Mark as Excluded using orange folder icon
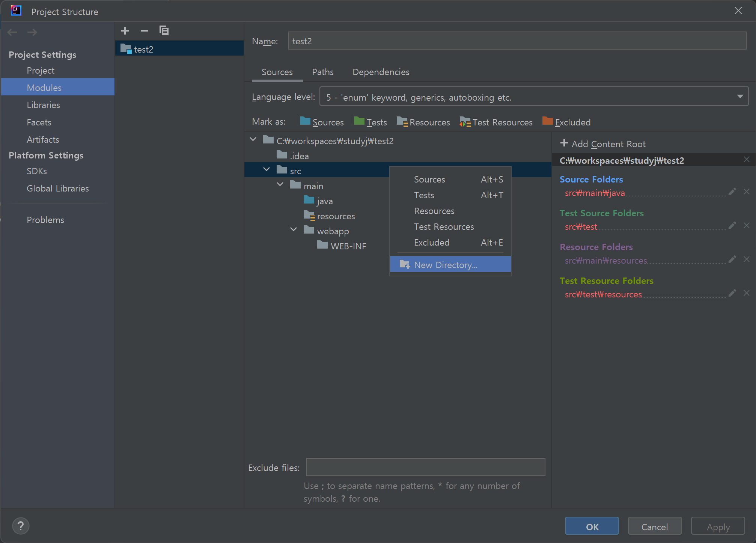 tap(548, 122)
